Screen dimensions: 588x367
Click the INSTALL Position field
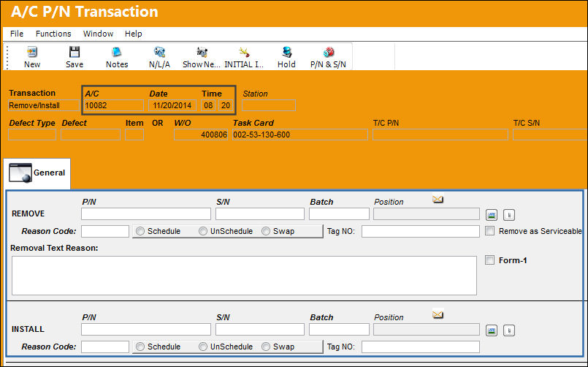tap(427, 330)
